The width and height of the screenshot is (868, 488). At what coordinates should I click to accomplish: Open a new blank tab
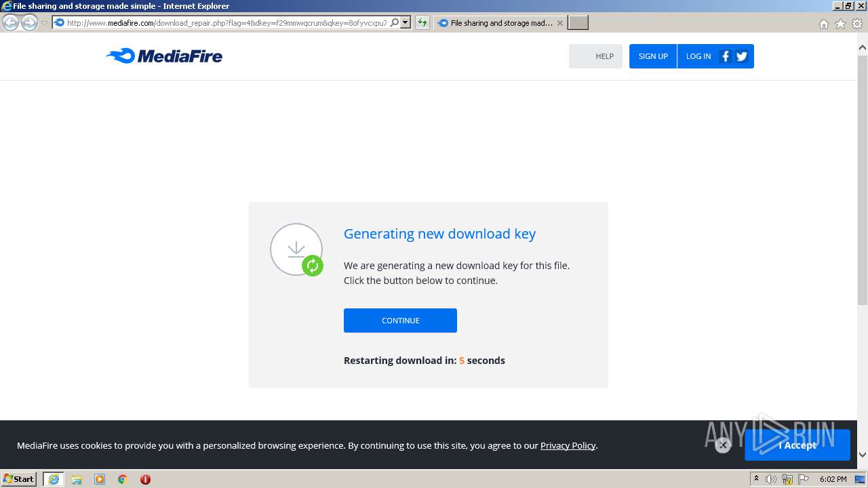[578, 23]
